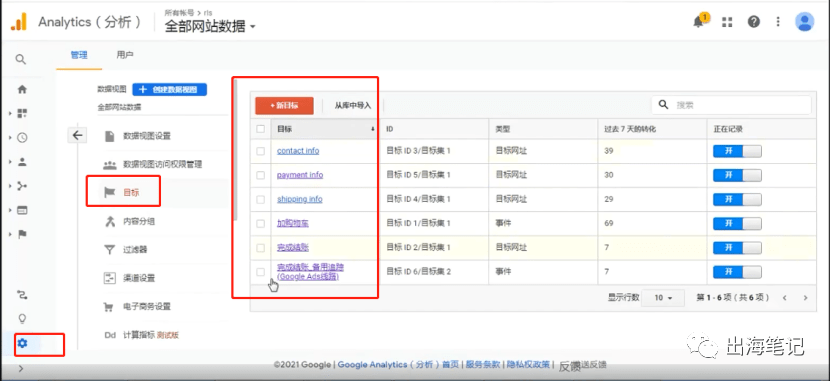The width and height of the screenshot is (831, 382).
Task: Open the Admin gear icon
Action: (x=22, y=343)
